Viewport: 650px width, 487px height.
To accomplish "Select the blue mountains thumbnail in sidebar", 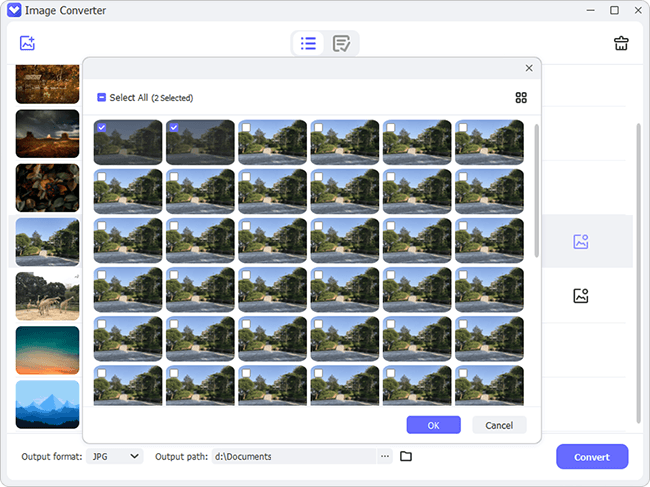I will click(x=47, y=405).
